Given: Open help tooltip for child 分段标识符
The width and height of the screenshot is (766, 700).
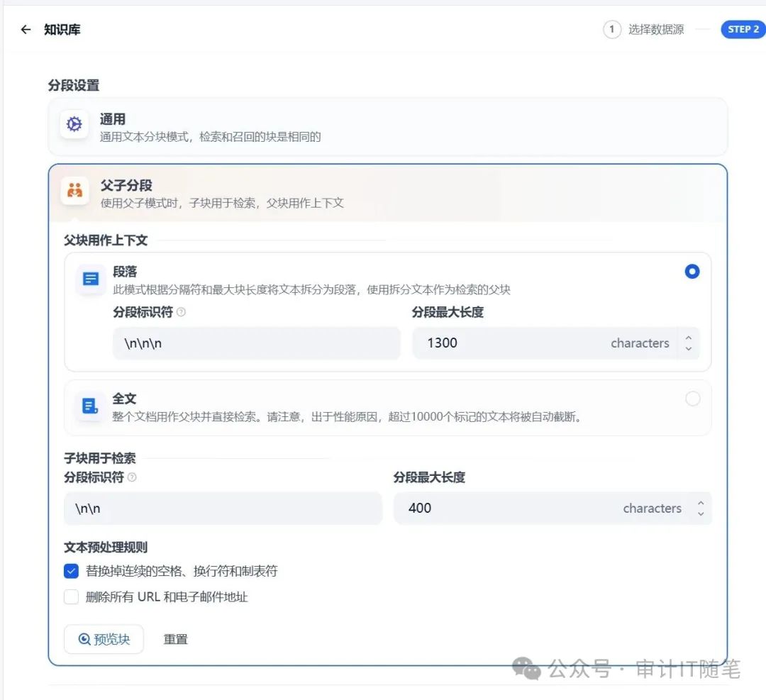Looking at the screenshot, I should point(132,477).
